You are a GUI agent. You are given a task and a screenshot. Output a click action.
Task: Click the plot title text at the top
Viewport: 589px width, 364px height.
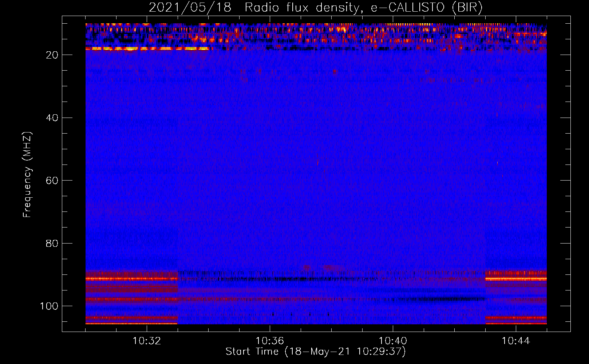[316, 8]
